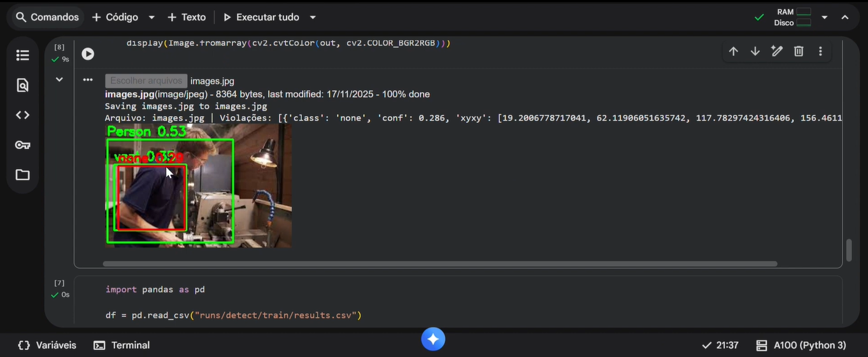The width and height of the screenshot is (868, 357).
Task: Move the cell down with arrow icon
Action: pos(755,52)
